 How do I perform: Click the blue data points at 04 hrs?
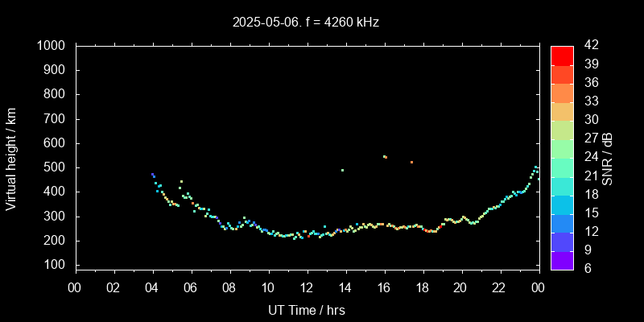pyautogui.click(x=153, y=175)
